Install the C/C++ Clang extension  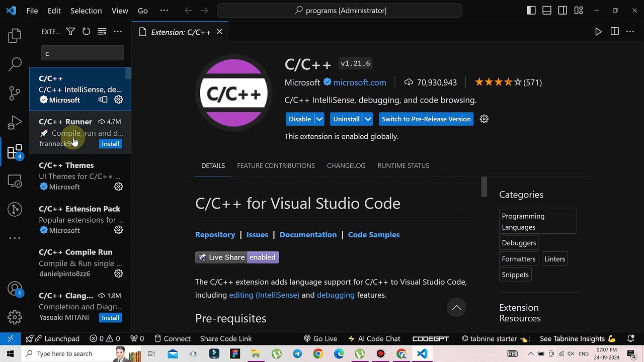[110, 318]
